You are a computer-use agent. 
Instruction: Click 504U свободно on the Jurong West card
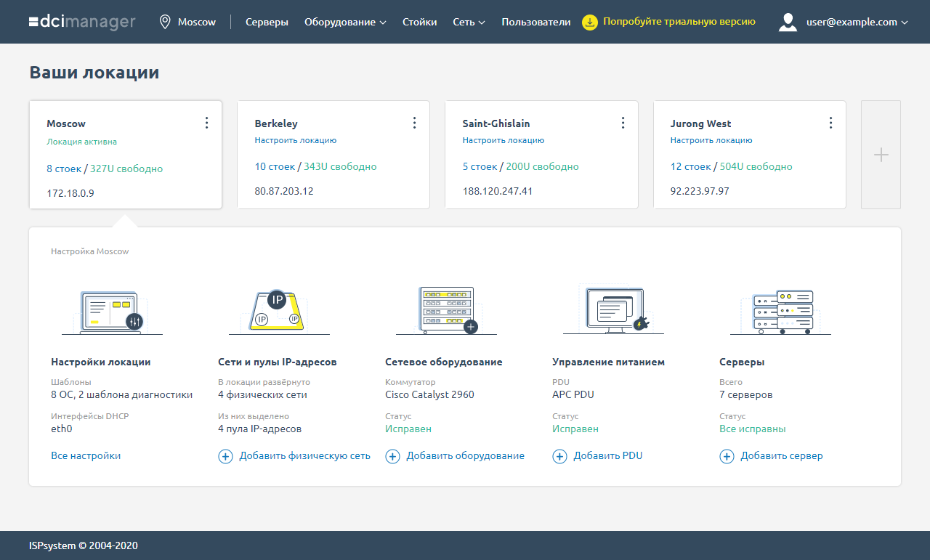pyautogui.click(x=756, y=166)
